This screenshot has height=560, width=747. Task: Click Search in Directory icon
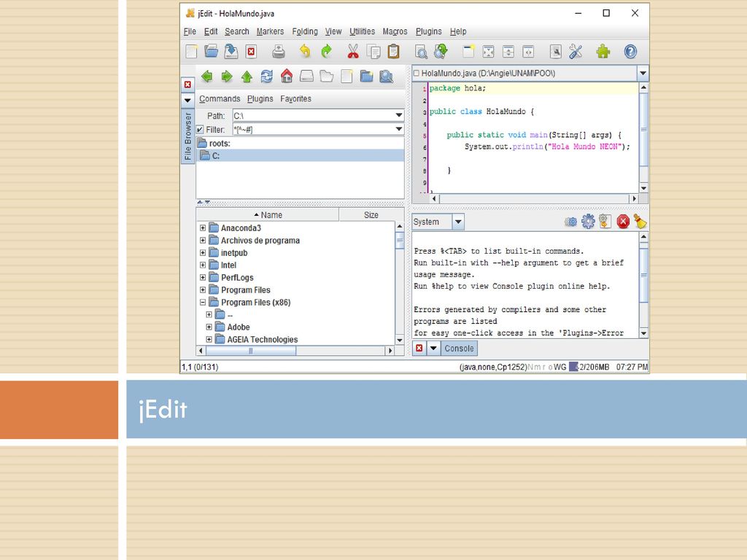387,76
